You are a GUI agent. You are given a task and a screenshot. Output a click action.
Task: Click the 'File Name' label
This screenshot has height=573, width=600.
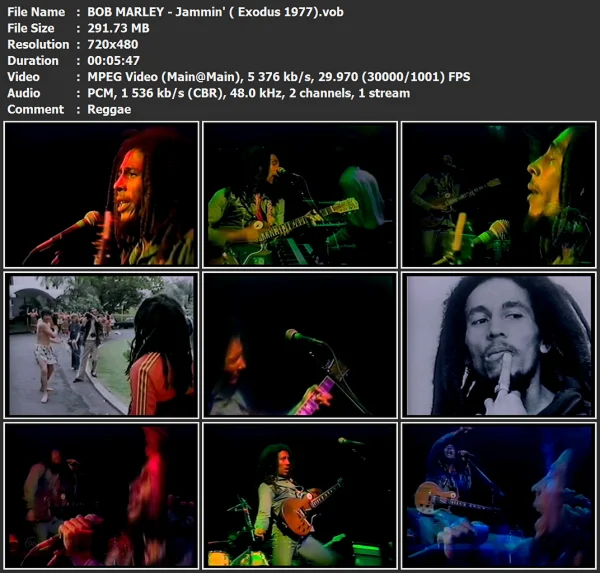click(x=36, y=12)
